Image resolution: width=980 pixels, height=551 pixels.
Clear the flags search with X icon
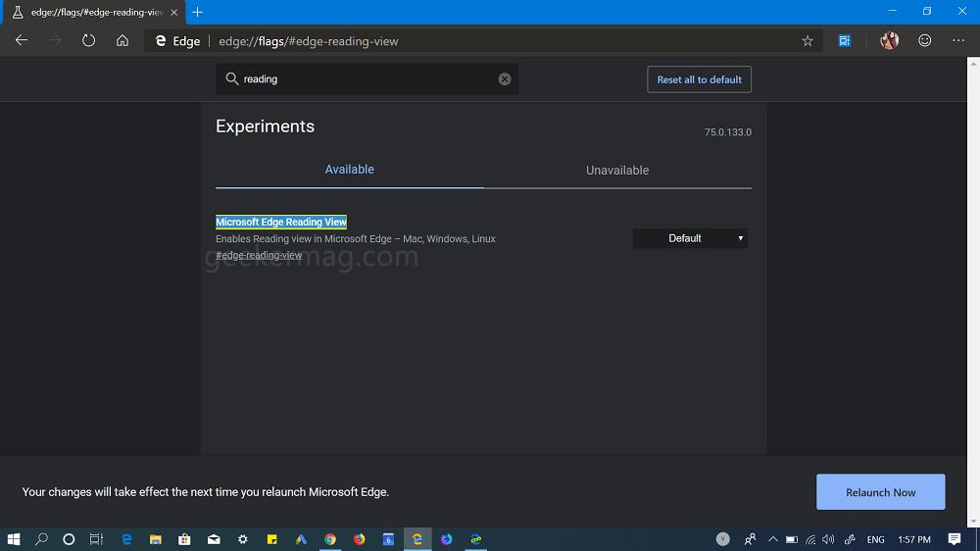[x=505, y=78]
